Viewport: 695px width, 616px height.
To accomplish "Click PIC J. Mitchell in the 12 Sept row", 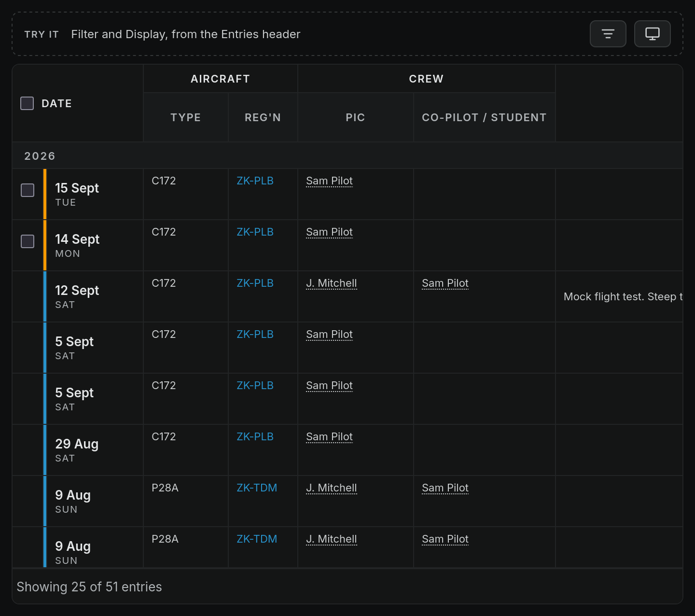I will pyautogui.click(x=332, y=283).
